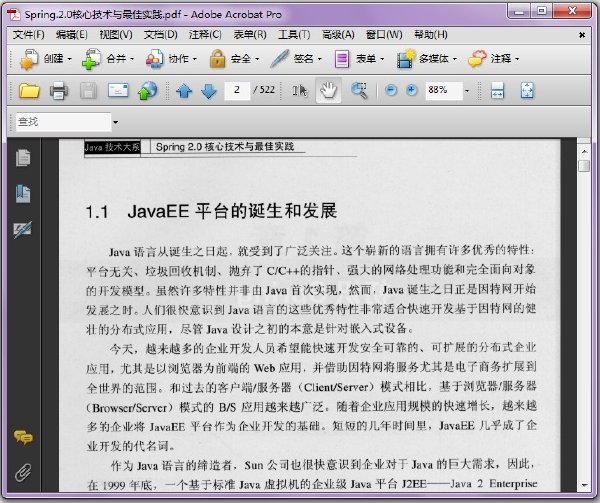The height and width of the screenshot is (503, 600).
Task: Expand the 创建 dropdown arrow
Action: [70, 59]
